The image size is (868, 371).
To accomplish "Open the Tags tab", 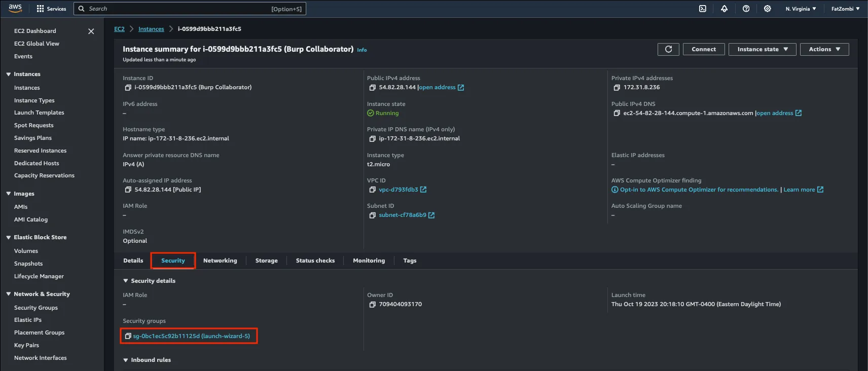I will 410,261.
